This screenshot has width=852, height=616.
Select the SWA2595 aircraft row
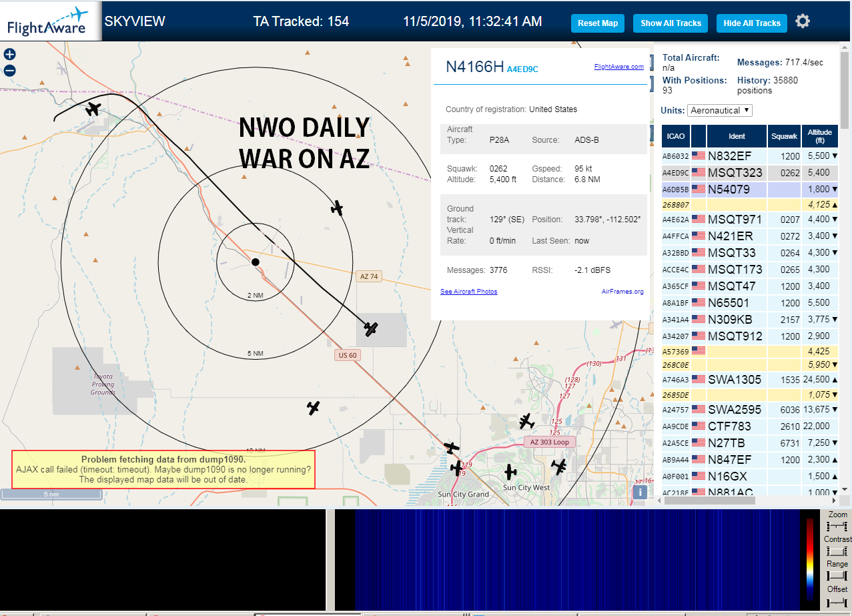(749, 409)
